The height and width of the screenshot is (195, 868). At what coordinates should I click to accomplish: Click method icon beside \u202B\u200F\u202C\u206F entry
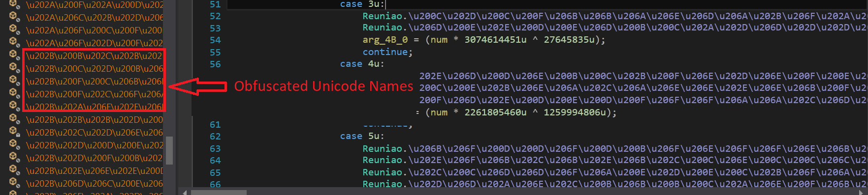(14, 94)
